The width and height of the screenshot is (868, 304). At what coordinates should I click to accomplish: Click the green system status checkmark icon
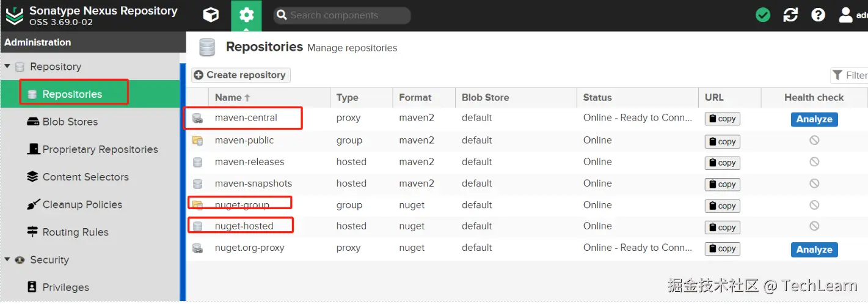763,15
